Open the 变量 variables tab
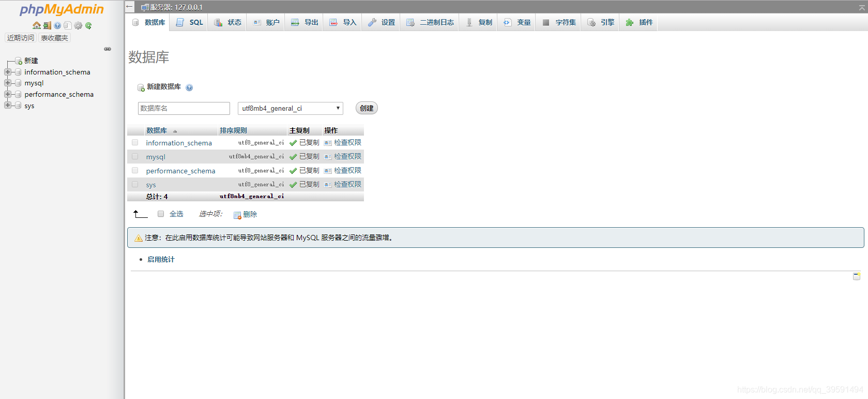868x399 pixels. [517, 22]
